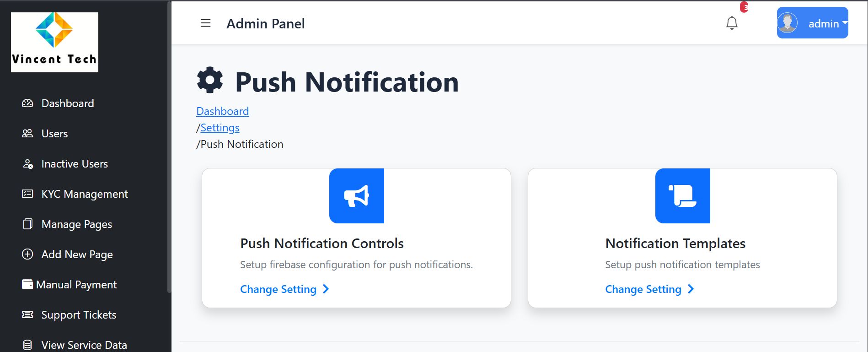The height and width of the screenshot is (352, 868).
Task: Click the Support Tickets icon in sidebar
Action: click(27, 315)
